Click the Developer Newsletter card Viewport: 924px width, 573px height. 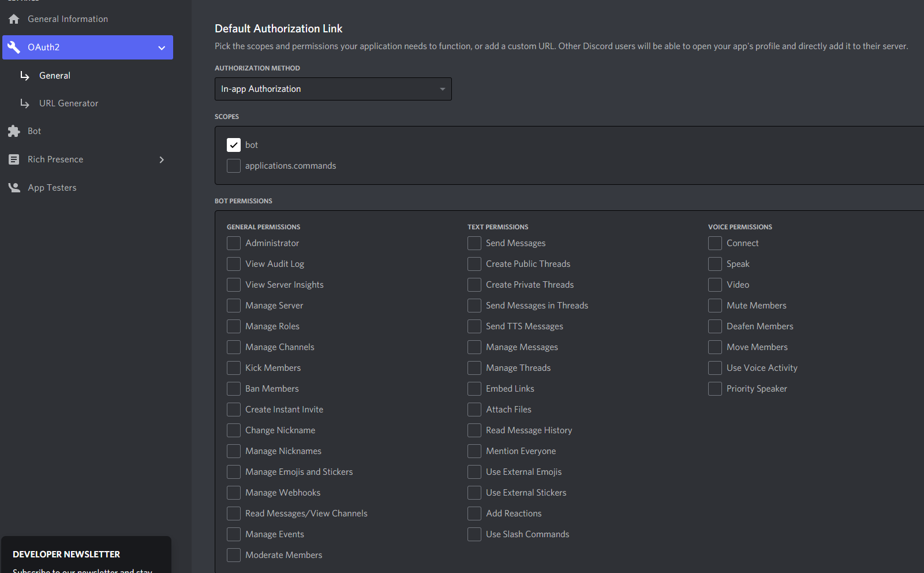[87, 555]
